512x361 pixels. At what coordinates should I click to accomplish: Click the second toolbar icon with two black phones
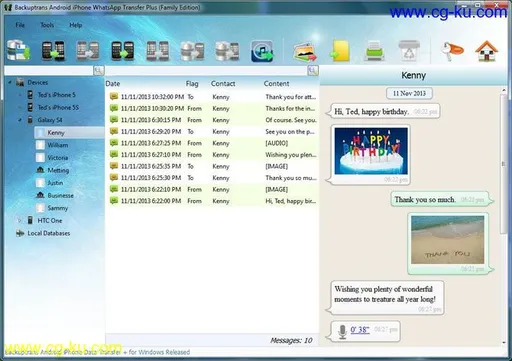tap(53, 51)
